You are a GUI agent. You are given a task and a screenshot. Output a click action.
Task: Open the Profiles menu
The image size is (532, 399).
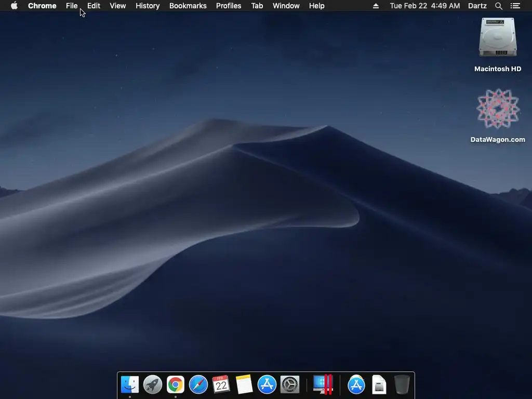[229, 6]
